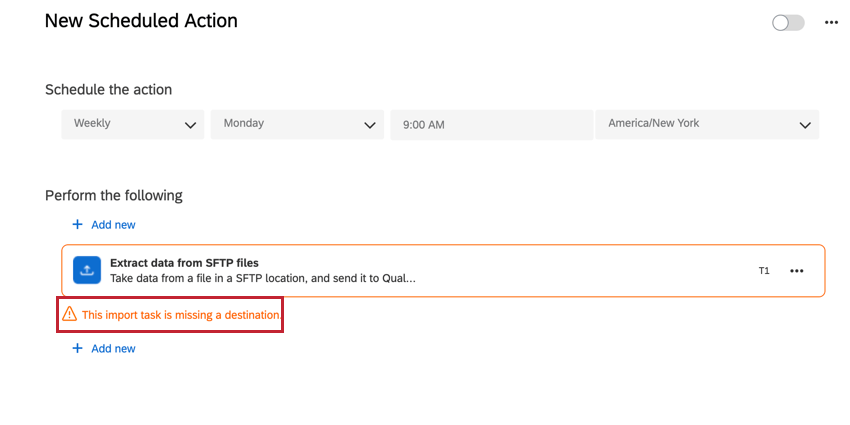Viewport: 850px width, 425px height.
Task: Click the plus icon above the SFTP task
Action: (x=78, y=224)
